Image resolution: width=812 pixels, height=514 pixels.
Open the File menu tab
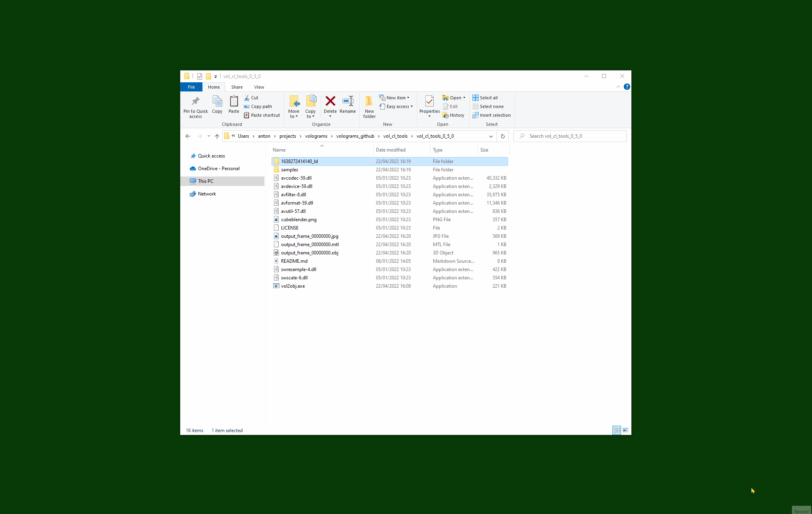point(191,87)
